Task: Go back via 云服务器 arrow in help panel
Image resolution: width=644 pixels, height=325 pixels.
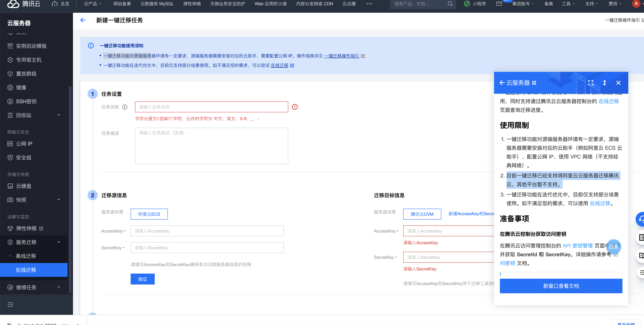Action: tap(502, 83)
